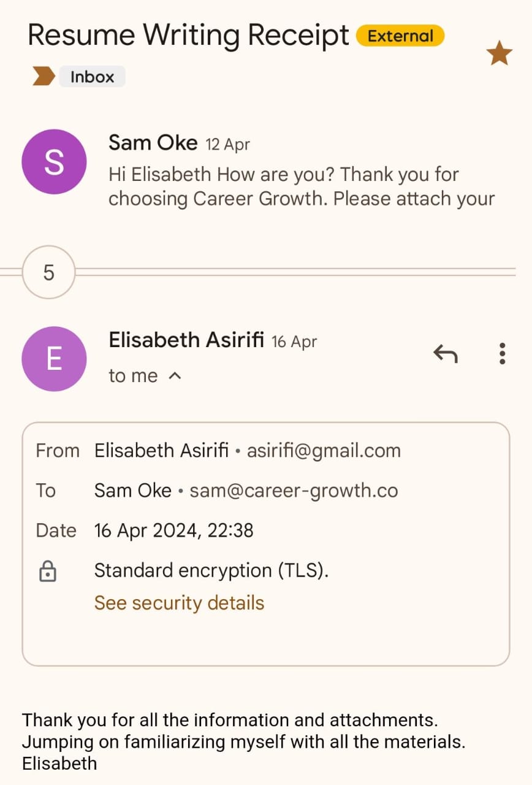Open Sam Oke's collapsed message preview

300,187
